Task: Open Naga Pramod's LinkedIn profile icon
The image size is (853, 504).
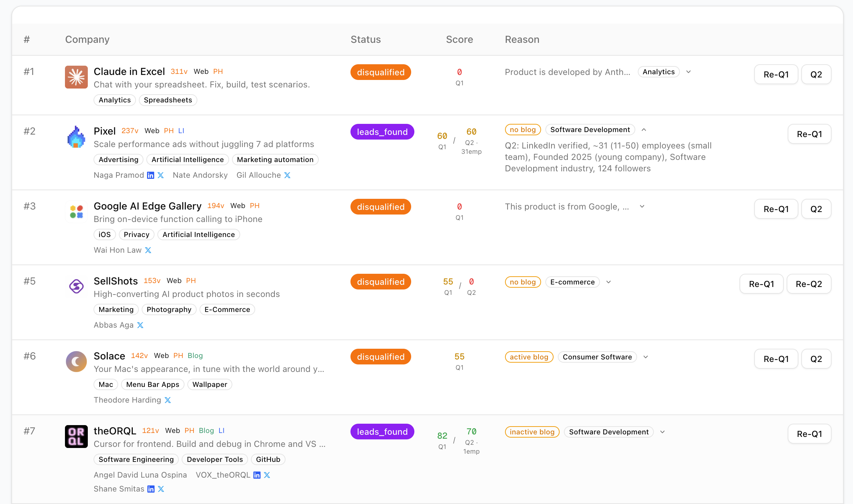Action: click(151, 175)
